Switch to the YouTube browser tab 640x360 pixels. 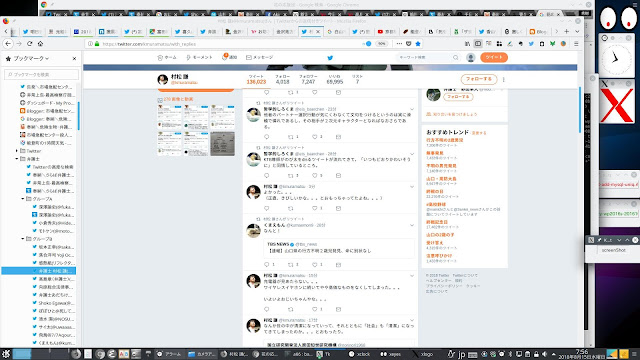point(386,31)
